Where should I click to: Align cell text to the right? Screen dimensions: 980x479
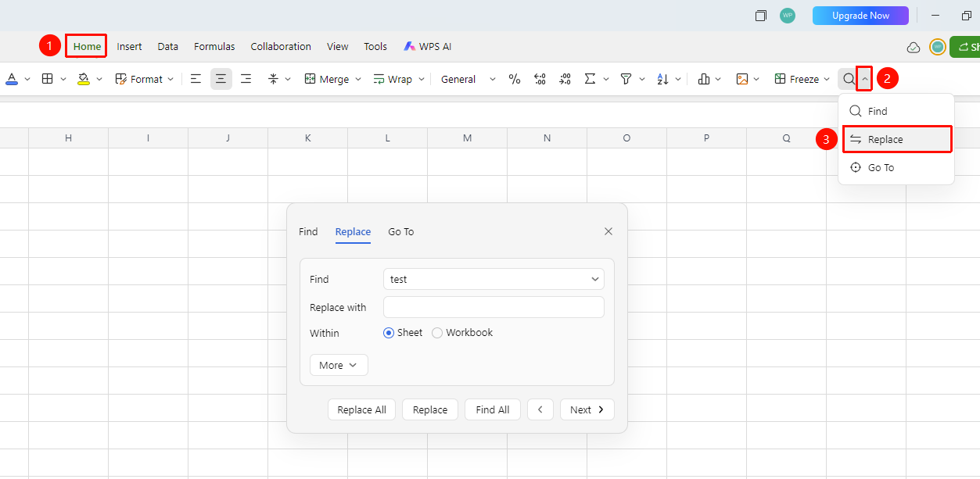coord(246,79)
